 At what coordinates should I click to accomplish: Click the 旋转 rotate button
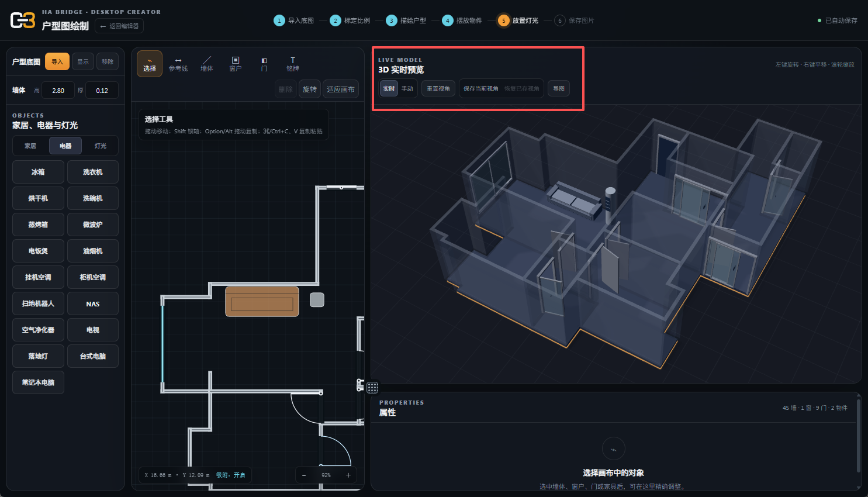310,89
